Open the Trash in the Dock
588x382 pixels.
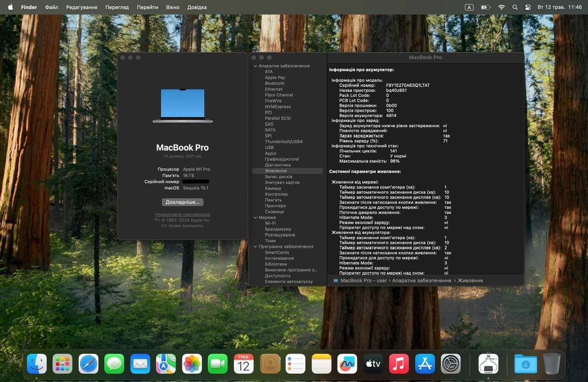552,363
